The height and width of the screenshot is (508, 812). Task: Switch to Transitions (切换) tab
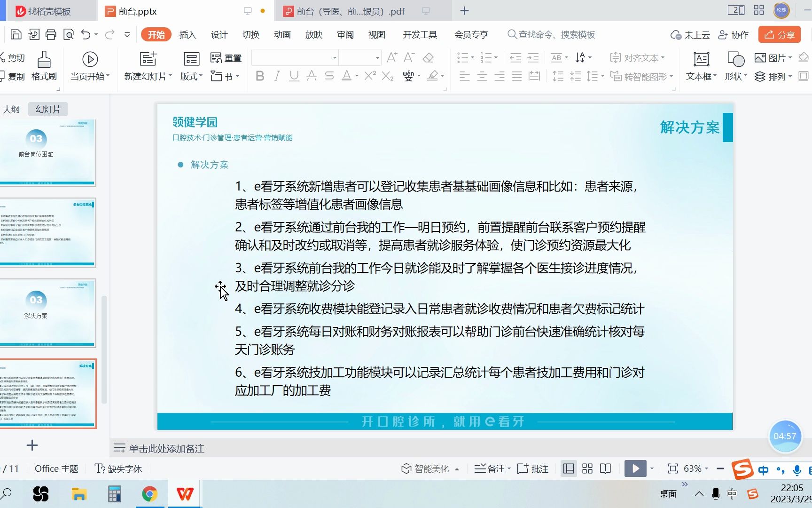(250, 35)
